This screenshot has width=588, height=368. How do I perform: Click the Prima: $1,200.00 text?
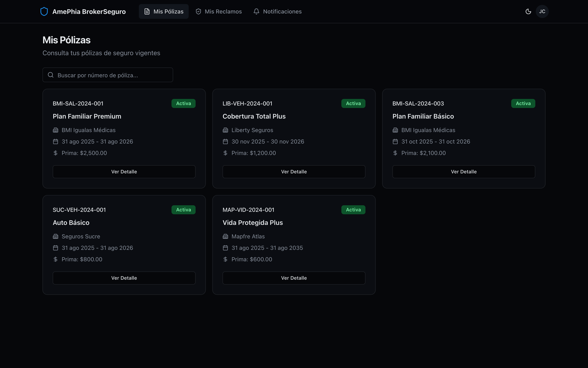pyautogui.click(x=254, y=153)
